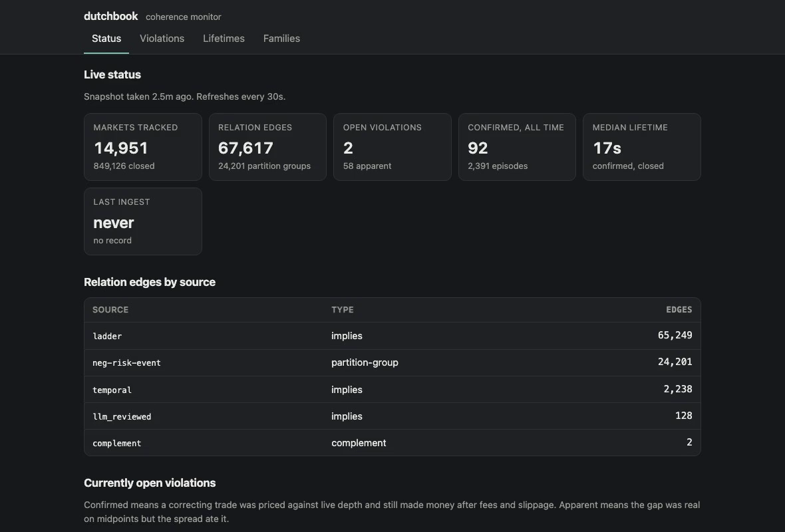Select the Relation Edges card

[267, 147]
